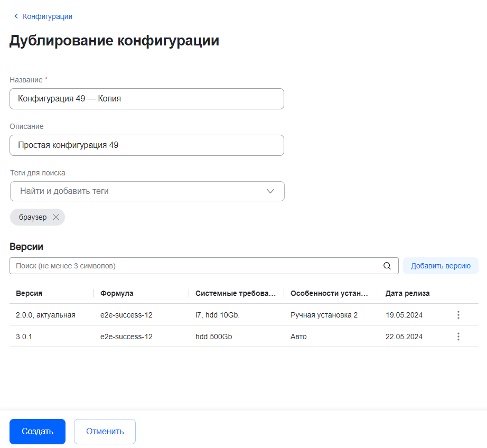Click the Добавить версию button
Image resolution: width=487 pixels, height=448 pixels.
coord(441,266)
